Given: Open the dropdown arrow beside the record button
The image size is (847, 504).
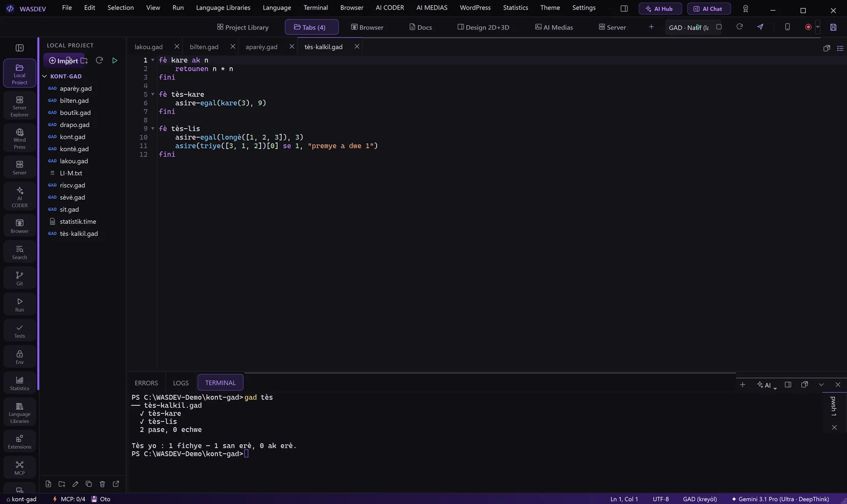Looking at the screenshot, I should pos(818,27).
